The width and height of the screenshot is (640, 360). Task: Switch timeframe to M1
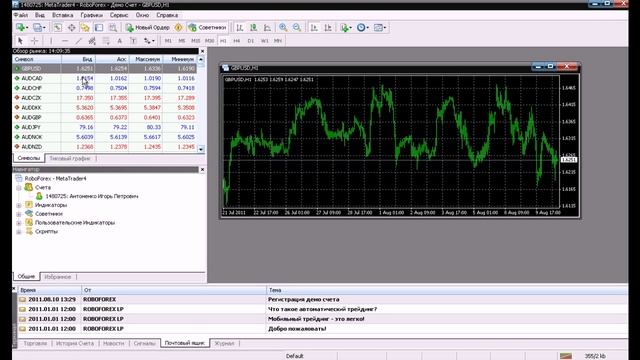[x=168, y=41]
